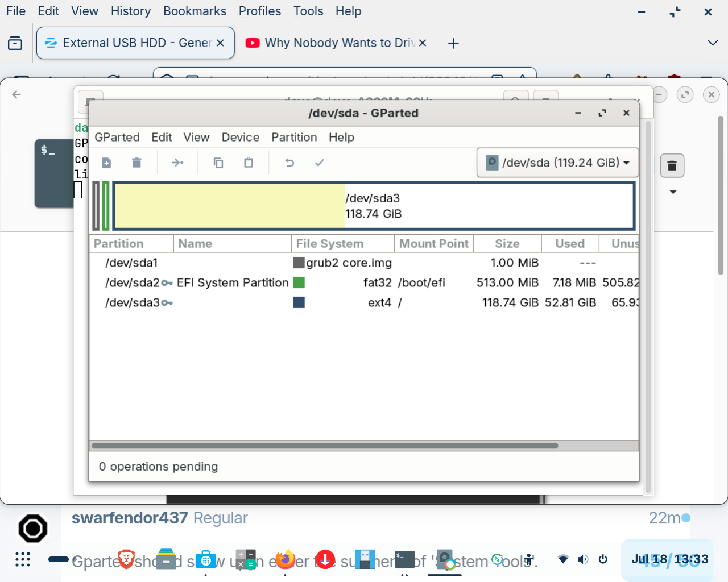Open the View menu in GParted
Viewport: 728px width, 582px height.
point(196,137)
